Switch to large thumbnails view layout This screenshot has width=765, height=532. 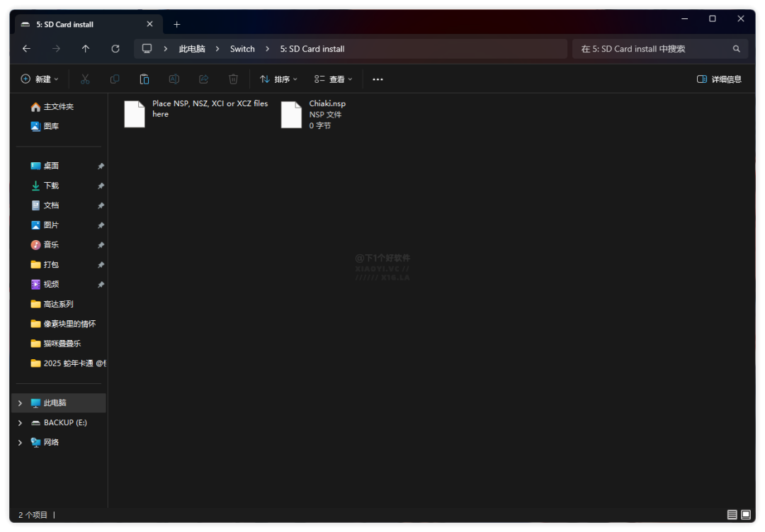[746, 514]
